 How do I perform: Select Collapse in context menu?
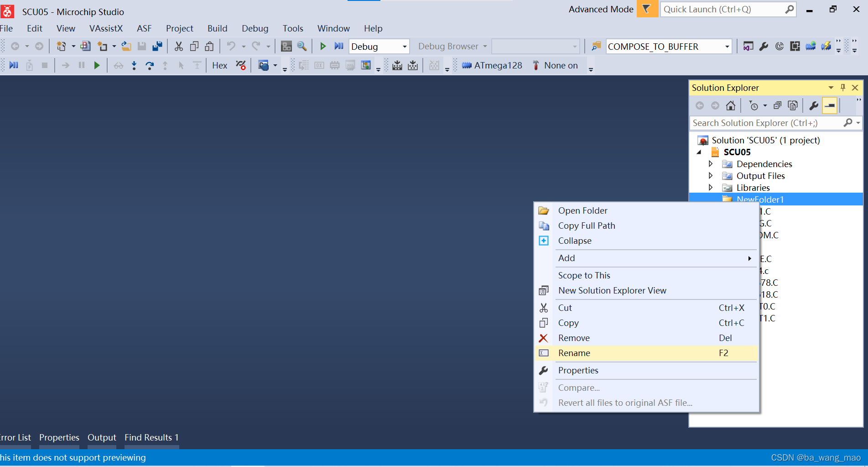646,241
